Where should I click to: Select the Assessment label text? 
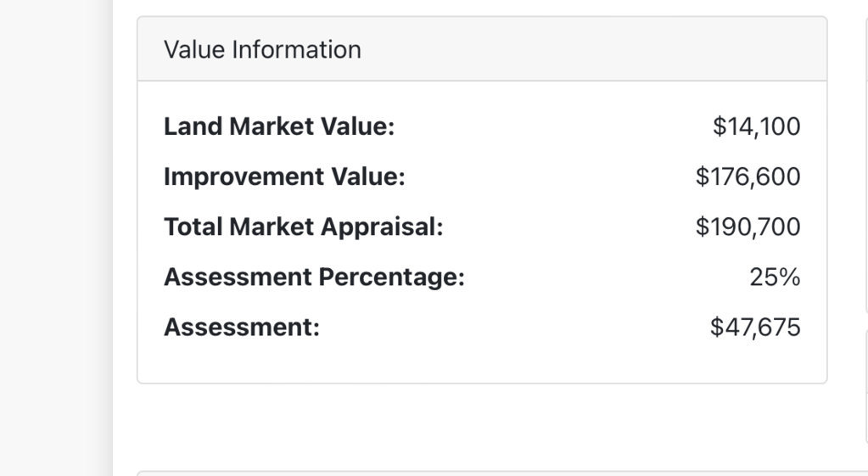point(241,328)
